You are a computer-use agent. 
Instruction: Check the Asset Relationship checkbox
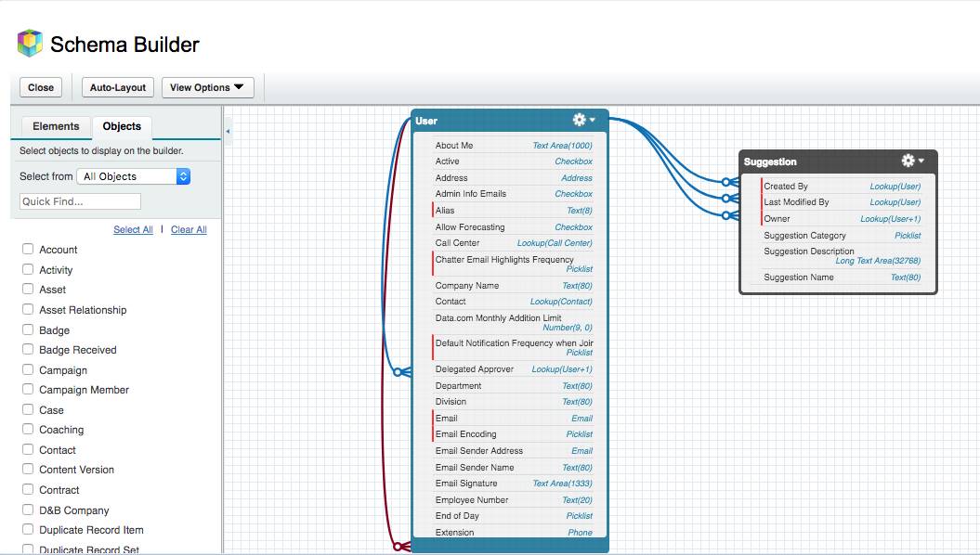pos(28,309)
